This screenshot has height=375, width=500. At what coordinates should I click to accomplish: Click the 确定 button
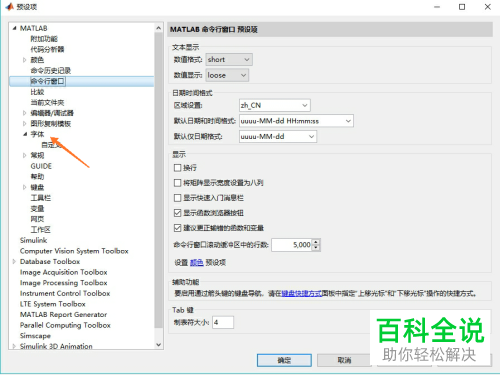click(284, 360)
